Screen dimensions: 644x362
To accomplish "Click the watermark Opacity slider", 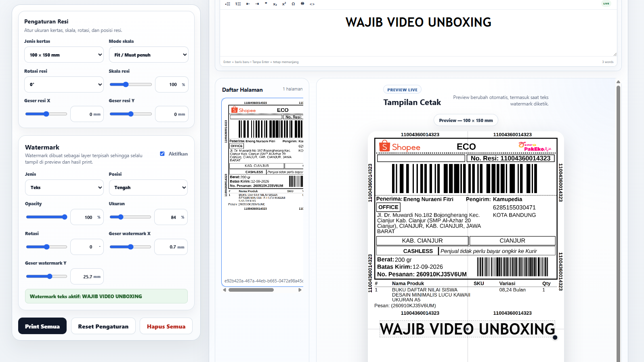I will click(46, 217).
